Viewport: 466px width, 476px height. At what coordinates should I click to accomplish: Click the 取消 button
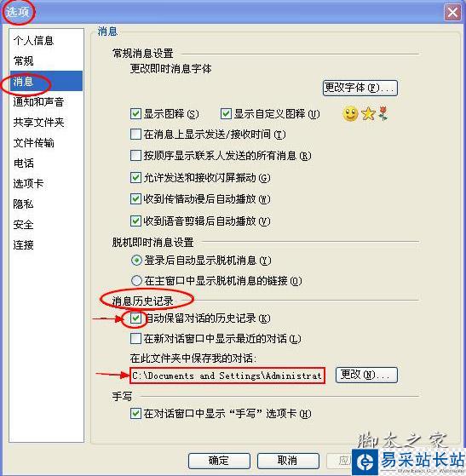point(288,461)
